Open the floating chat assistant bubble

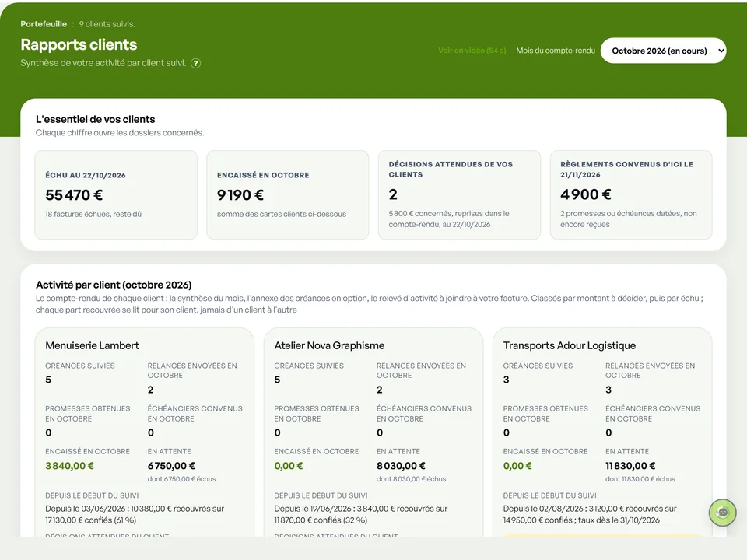click(x=722, y=513)
